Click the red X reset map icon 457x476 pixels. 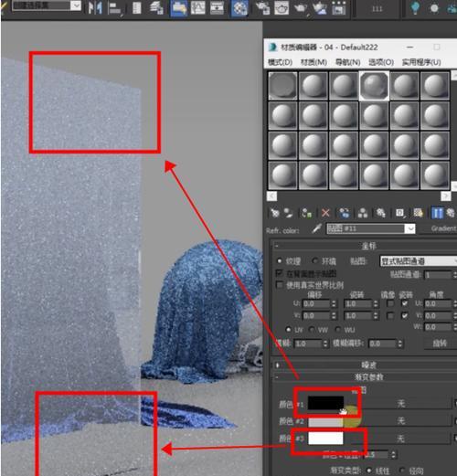pyautogui.click(x=325, y=213)
